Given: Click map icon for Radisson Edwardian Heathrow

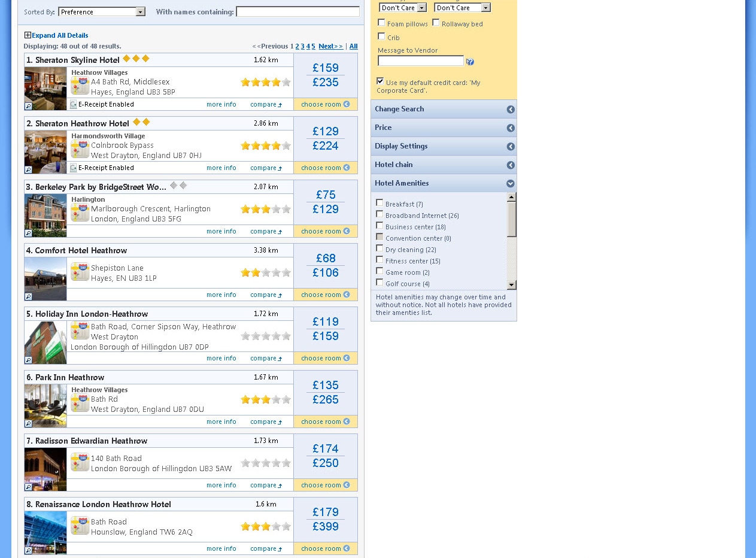Looking at the screenshot, I should pyautogui.click(x=80, y=462).
